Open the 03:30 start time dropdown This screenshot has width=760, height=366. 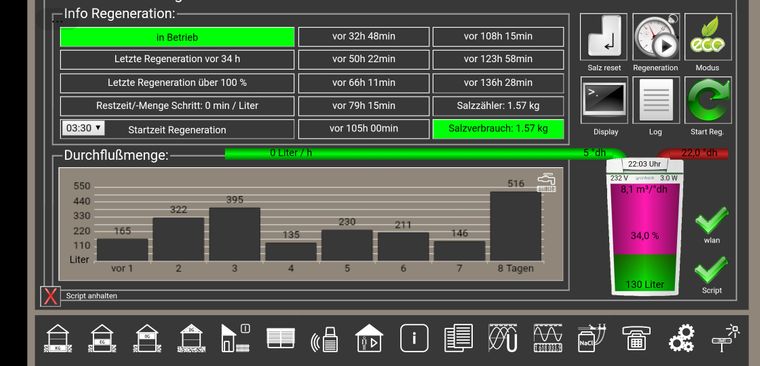coord(83,128)
